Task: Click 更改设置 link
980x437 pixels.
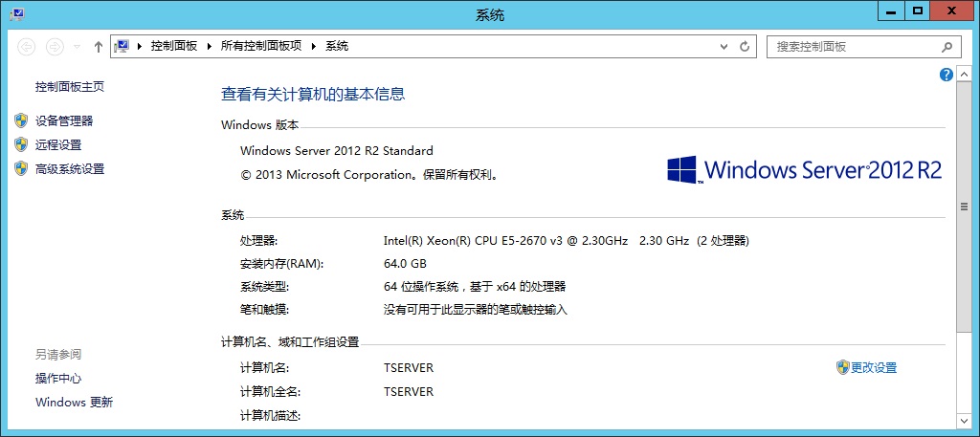Action: click(x=874, y=368)
